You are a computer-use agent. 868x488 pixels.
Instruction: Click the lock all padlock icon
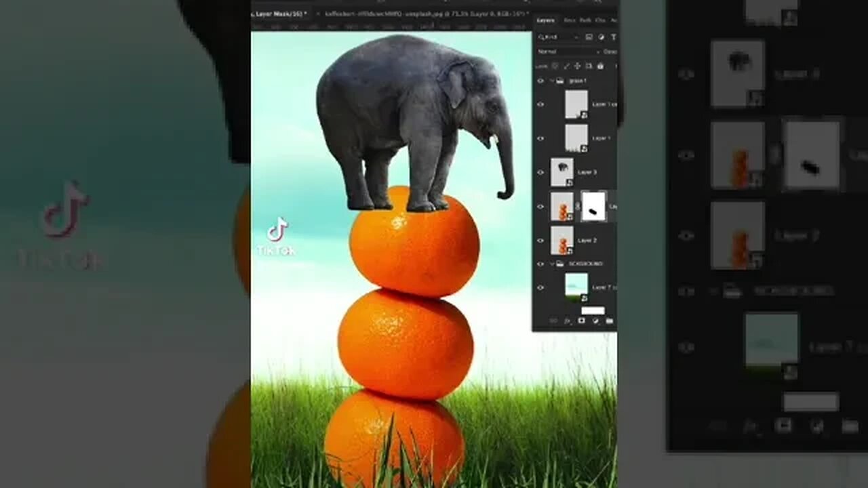pyautogui.click(x=600, y=66)
